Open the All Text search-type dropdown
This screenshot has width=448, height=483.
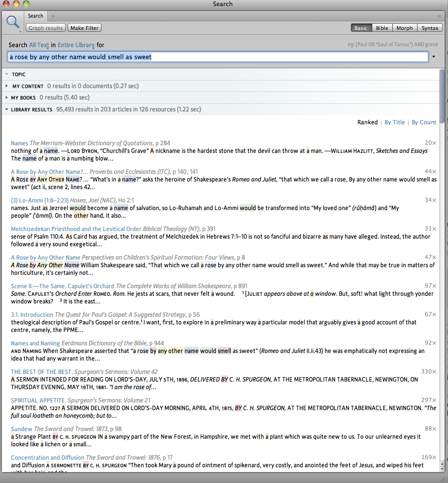[x=39, y=45]
